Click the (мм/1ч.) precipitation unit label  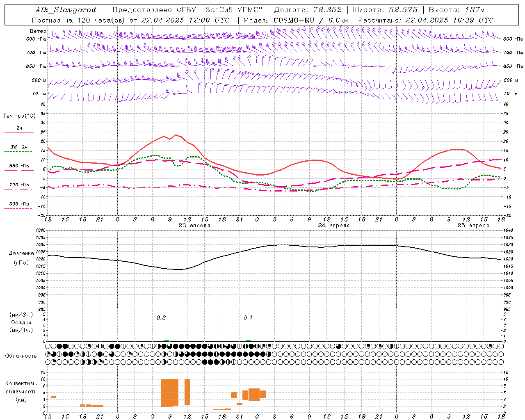tap(21, 330)
